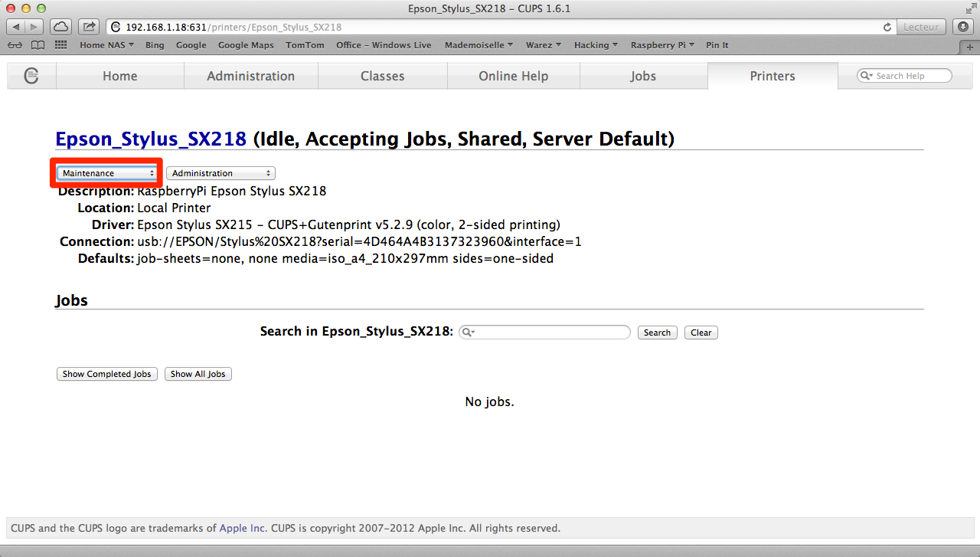Click the Clear button
Viewport: 980px width, 557px height.
coord(701,333)
